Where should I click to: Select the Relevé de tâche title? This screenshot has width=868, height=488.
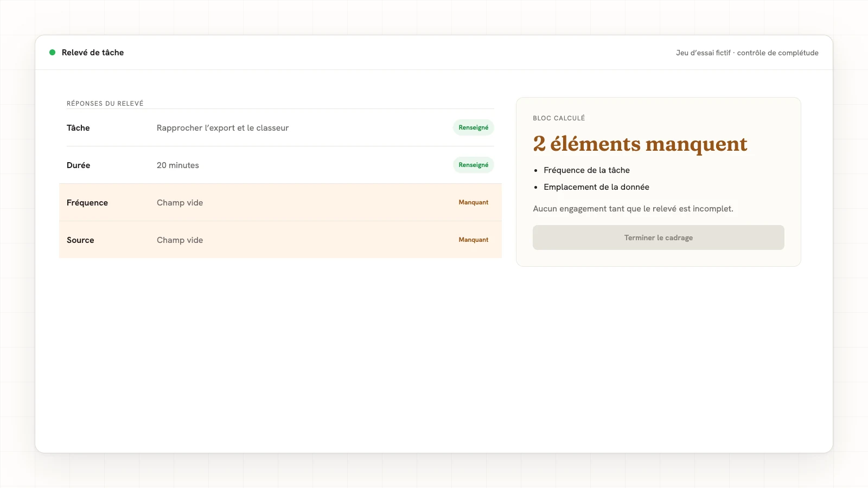(93, 53)
